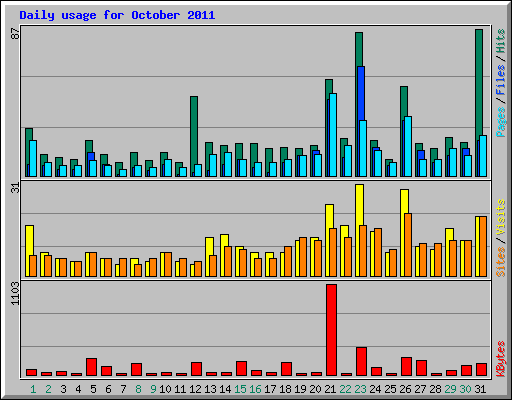
Task: Click day label 18 on the x-axis
Action: coord(285,389)
